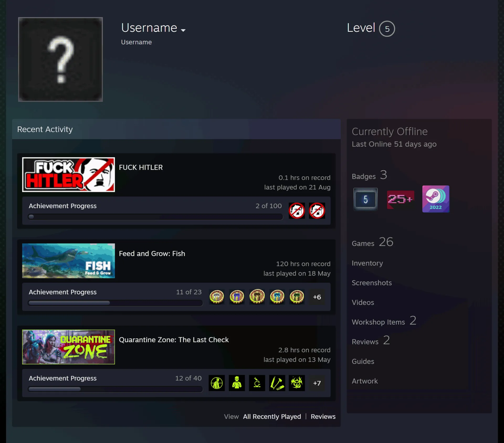This screenshot has width=504, height=443.
Task: Click second Hitler game achievement icon
Action: (317, 210)
